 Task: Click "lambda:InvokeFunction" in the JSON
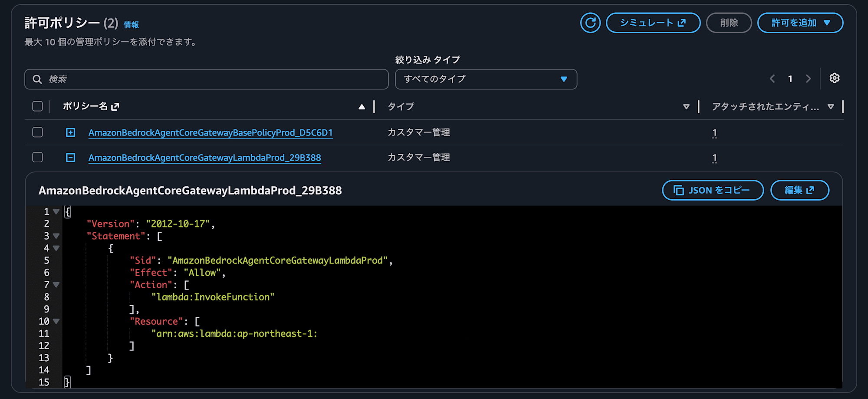coord(213,297)
